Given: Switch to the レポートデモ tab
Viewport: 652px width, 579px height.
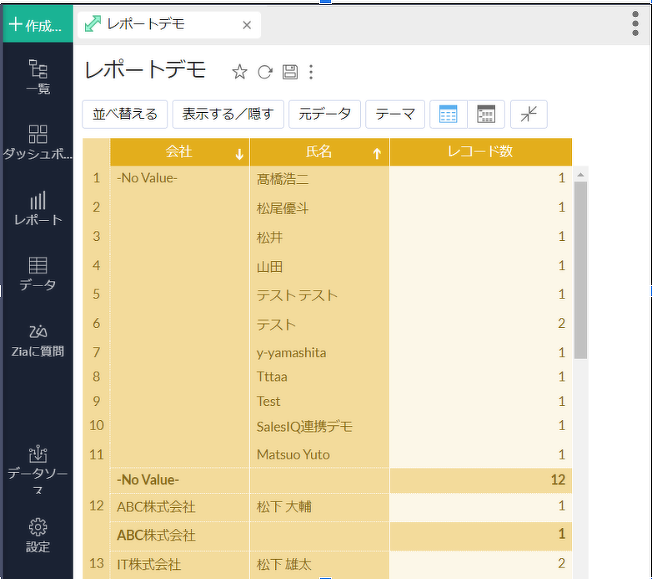Looking at the screenshot, I should point(145,25).
